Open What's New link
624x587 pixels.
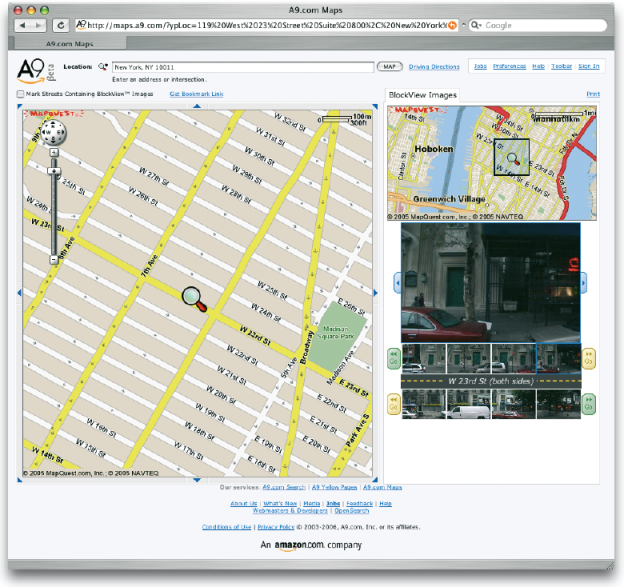coord(280,504)
